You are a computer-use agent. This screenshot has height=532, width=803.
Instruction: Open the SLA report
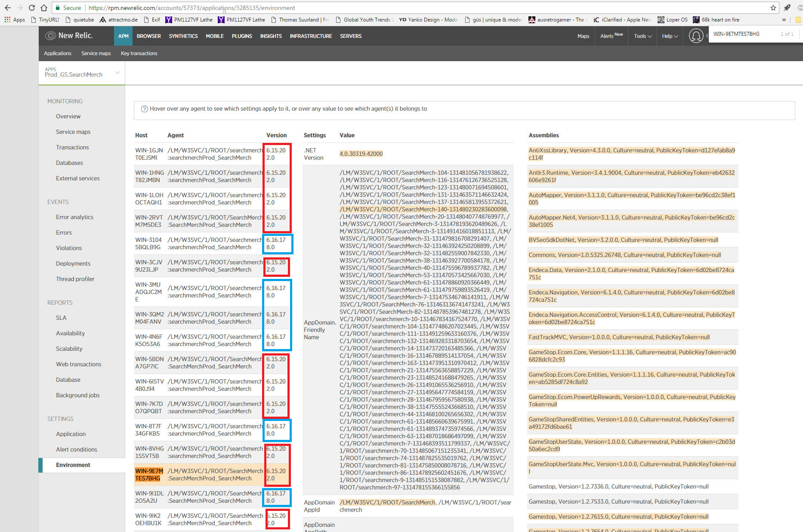pos(61,318)
